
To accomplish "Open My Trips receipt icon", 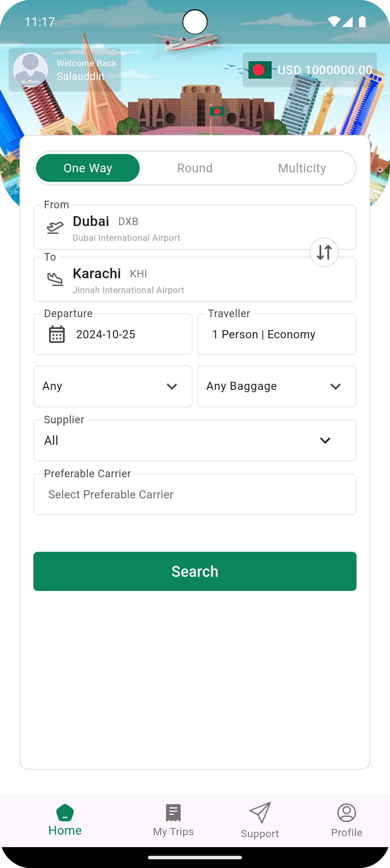I will 173,813.
